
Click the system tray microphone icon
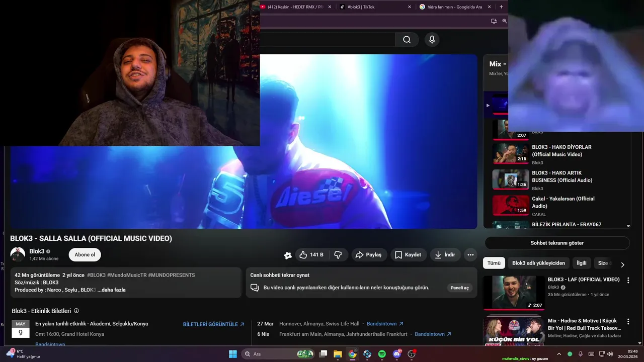coord(581,354)
